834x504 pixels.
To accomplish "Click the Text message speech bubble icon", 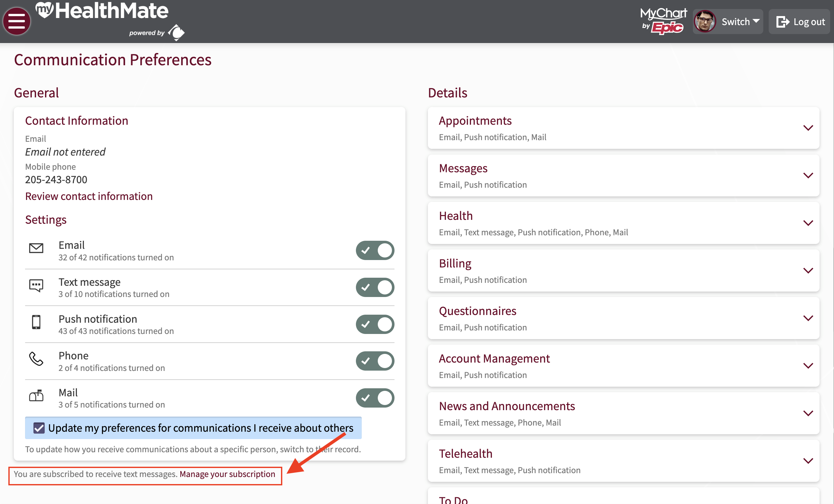I will coord(37,286).
